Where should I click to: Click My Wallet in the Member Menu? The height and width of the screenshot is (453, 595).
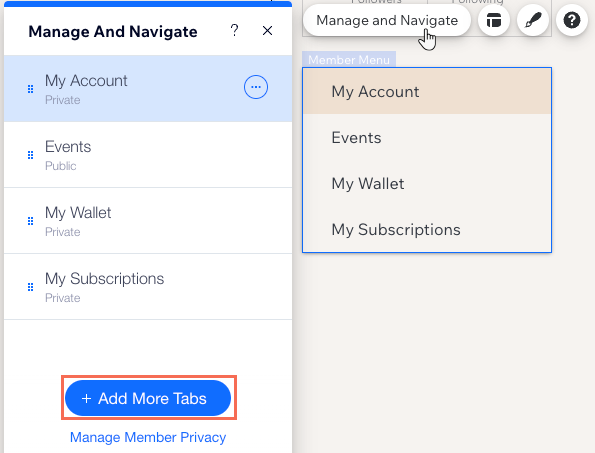click(427, 184)
